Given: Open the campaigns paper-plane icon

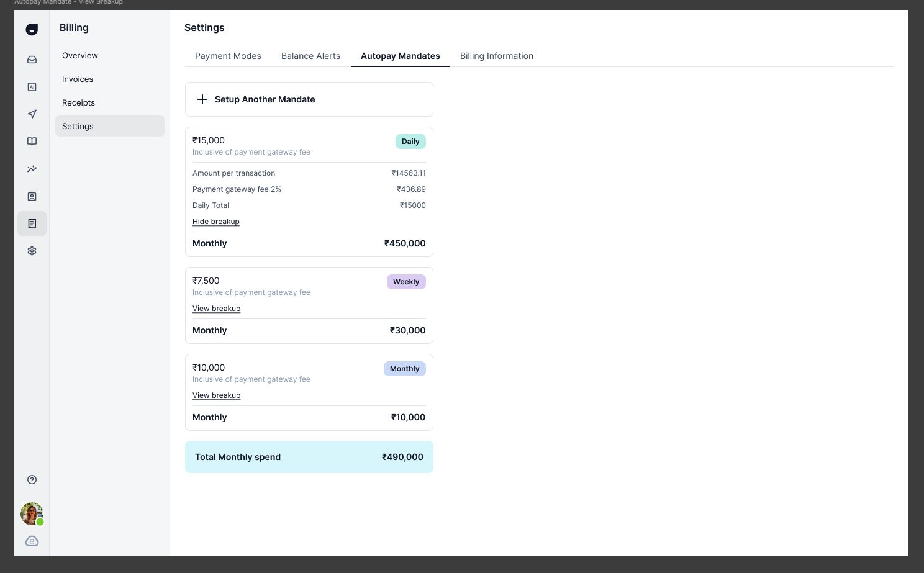Looking at the screenshot, I should [32, 114].
